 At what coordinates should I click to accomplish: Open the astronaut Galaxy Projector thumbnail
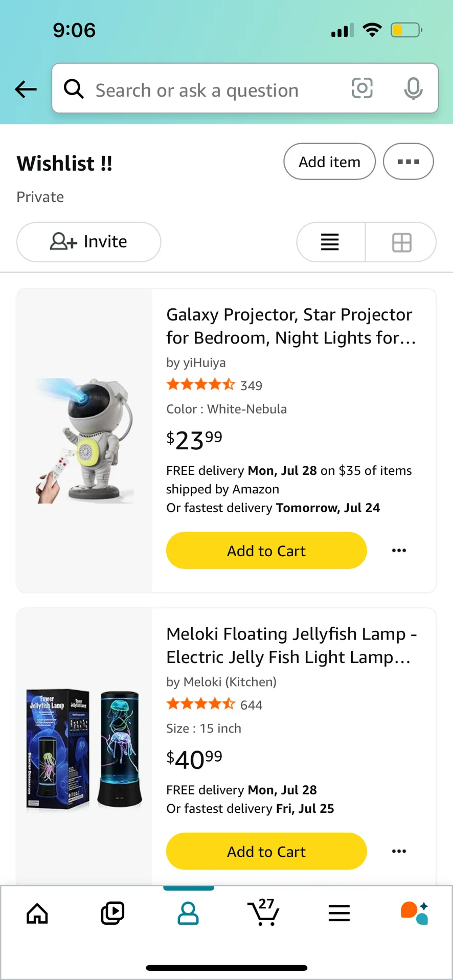(85, 441)
